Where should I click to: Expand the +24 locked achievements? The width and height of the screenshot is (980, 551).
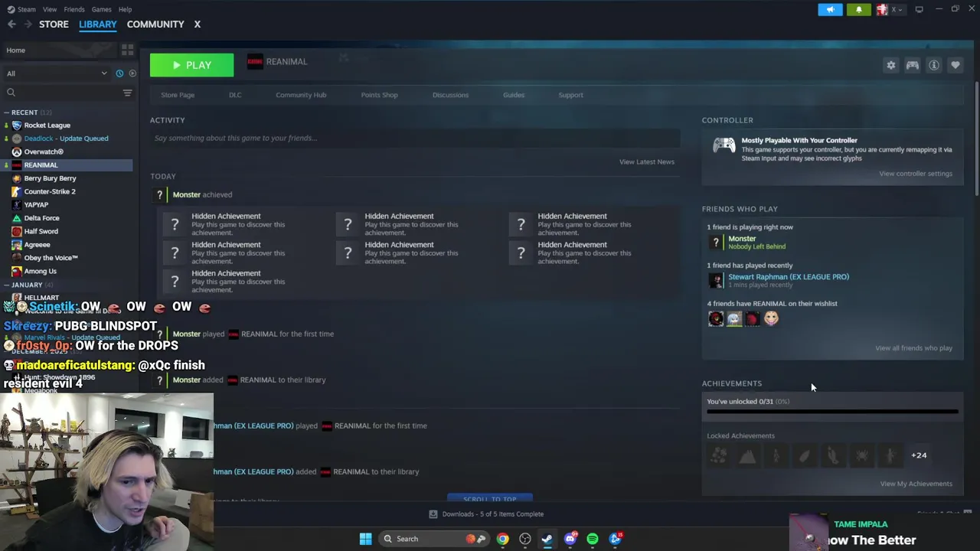pyautogui.click(x=919, y=455)
